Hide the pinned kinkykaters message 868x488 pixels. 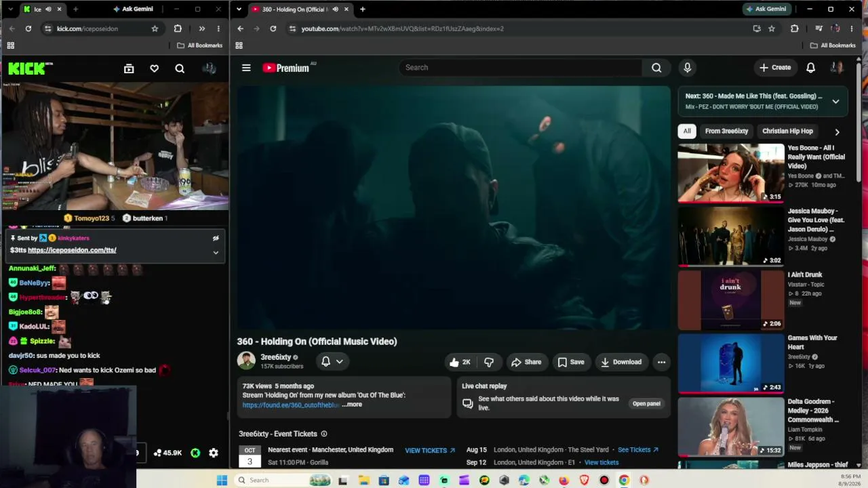pyautogui.click(x=216, y=239)
